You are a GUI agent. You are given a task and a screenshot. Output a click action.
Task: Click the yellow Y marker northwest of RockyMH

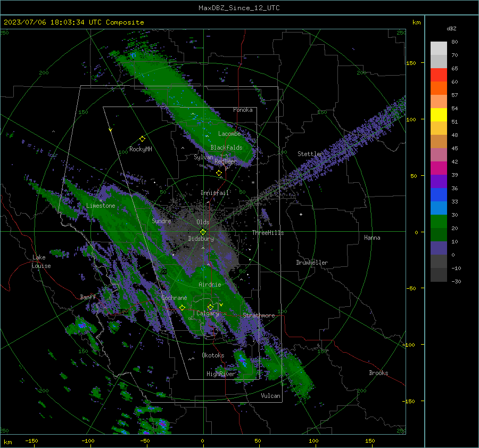click(111, 130)
